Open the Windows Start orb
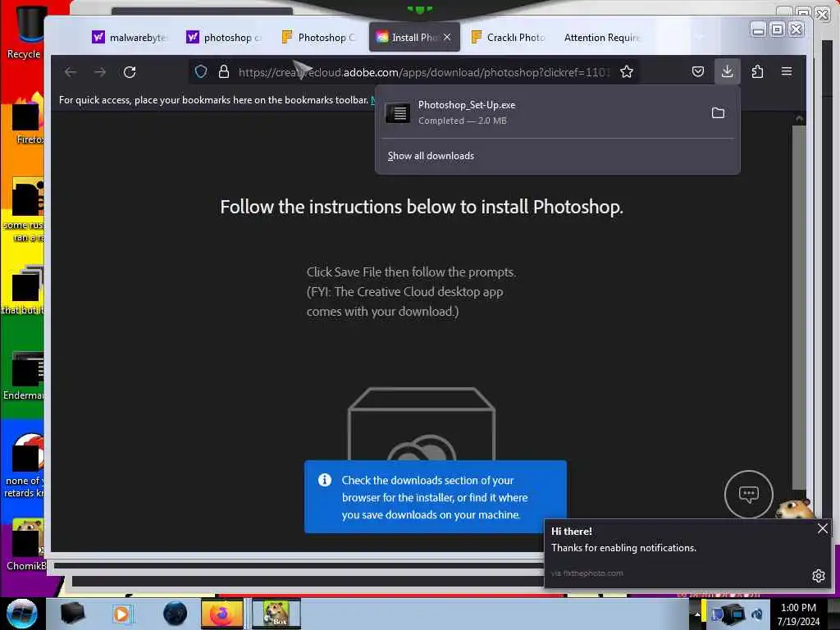Image resolution: width=840 pixels, height=630 pixels. 21,614
